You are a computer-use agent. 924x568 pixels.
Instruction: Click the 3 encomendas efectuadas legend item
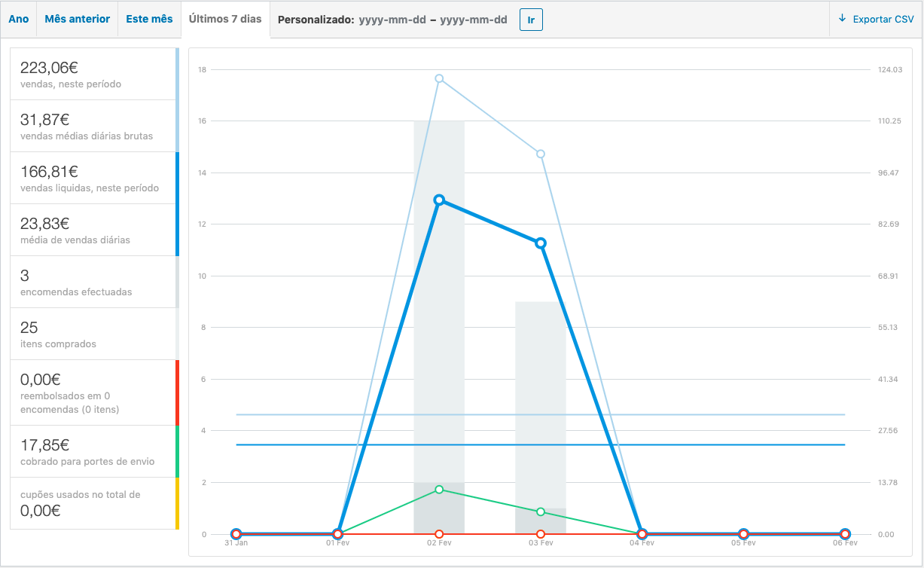pos(94,282)
